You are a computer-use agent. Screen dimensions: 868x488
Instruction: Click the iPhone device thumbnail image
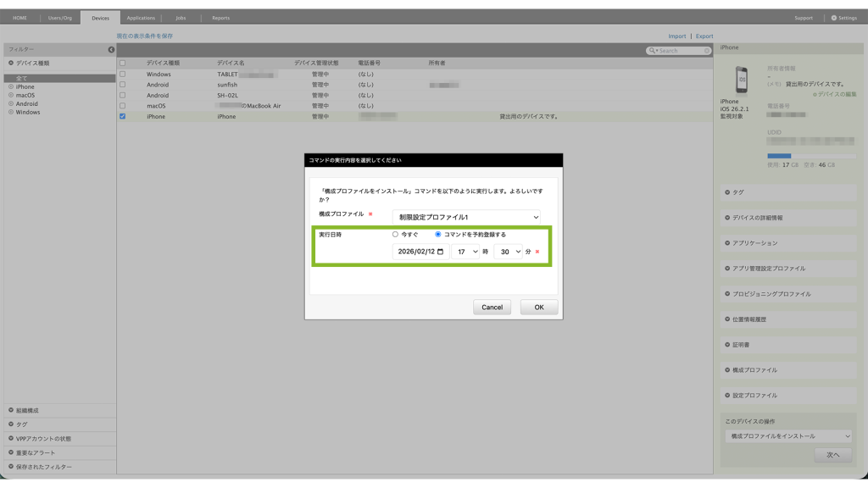[742, 80]
